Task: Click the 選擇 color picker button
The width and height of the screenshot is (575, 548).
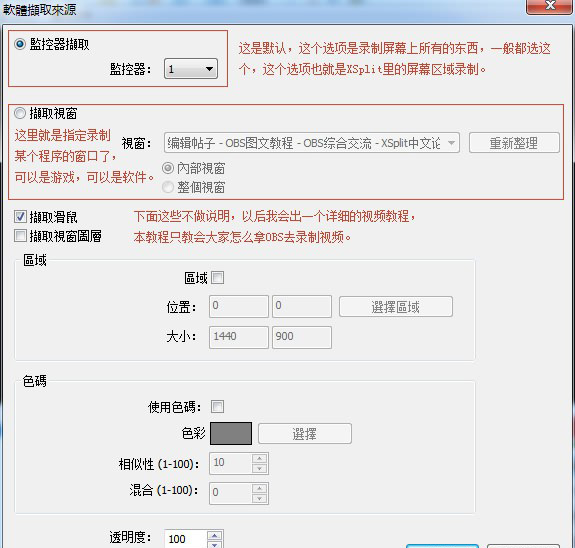Action: coord(305,434)
